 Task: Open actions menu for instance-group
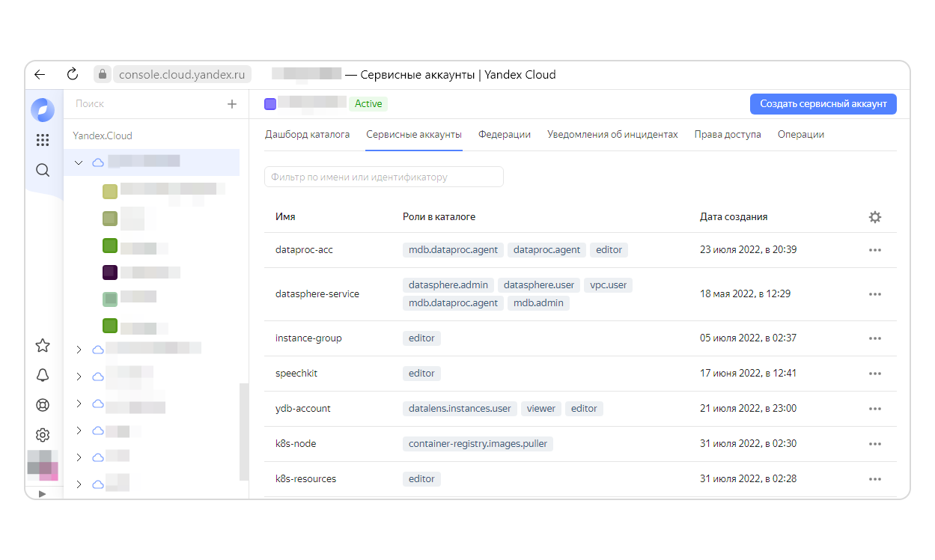[x=874, y=338]
